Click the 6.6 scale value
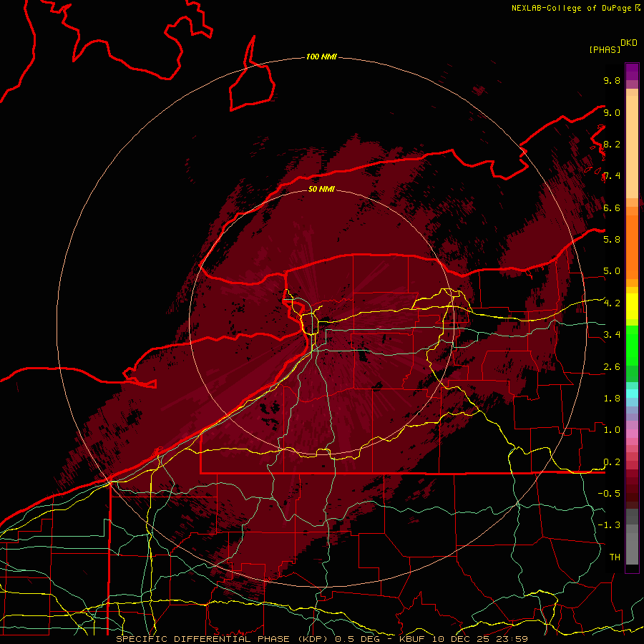 click(x=612, y=208)
